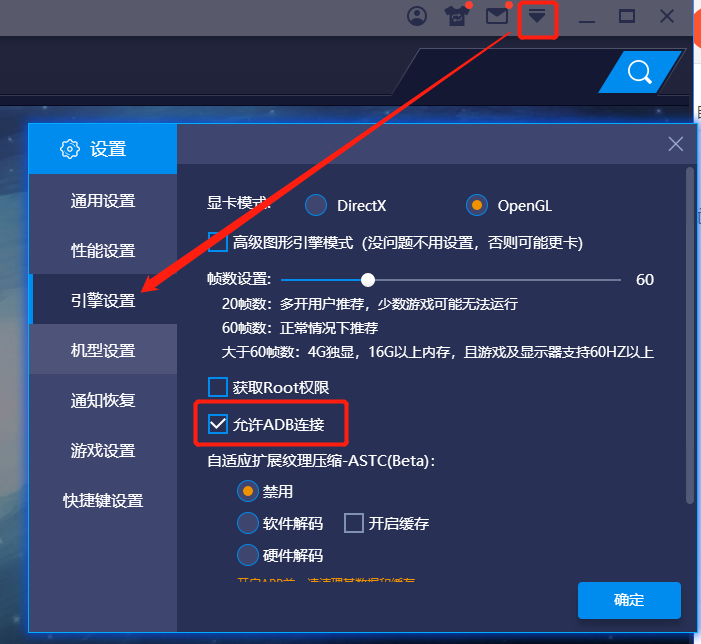701x644 pixels.
Task: Switch to 性能设置 performance settings tab
Action: pyautogui.click(x=103, y=250)
